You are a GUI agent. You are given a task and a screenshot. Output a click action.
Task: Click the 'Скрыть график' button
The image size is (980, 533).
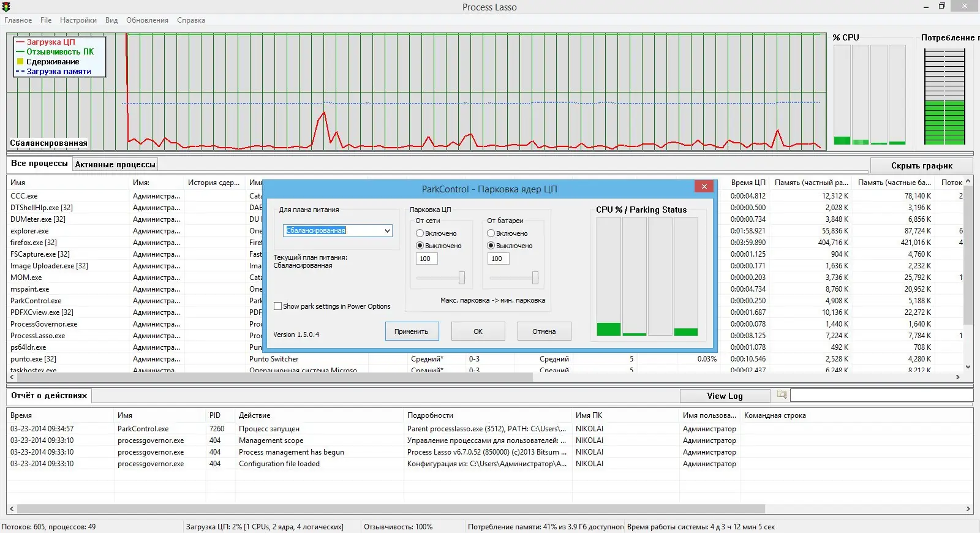point(921,165)
